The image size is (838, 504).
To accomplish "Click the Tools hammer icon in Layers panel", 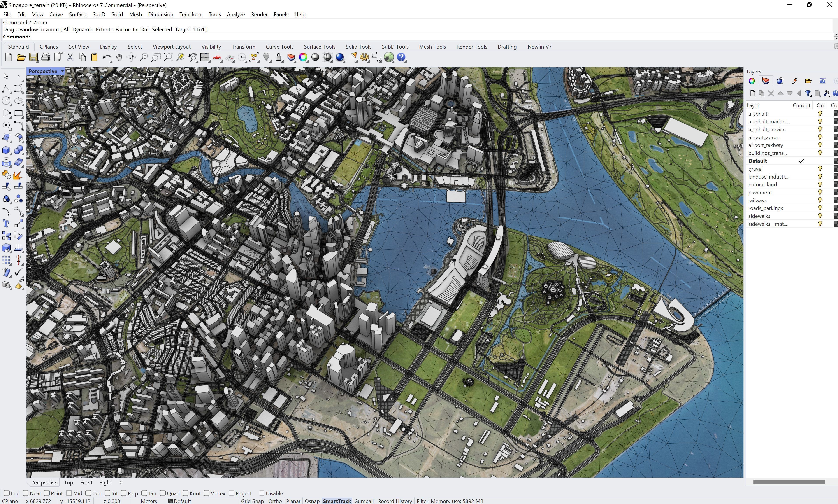I will tap(827, 93).
